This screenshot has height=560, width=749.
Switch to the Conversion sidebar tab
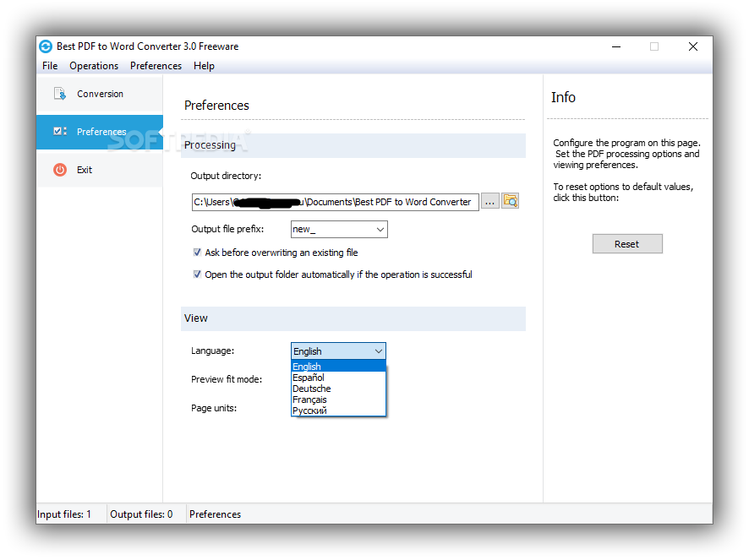click(x=100, y=94)
